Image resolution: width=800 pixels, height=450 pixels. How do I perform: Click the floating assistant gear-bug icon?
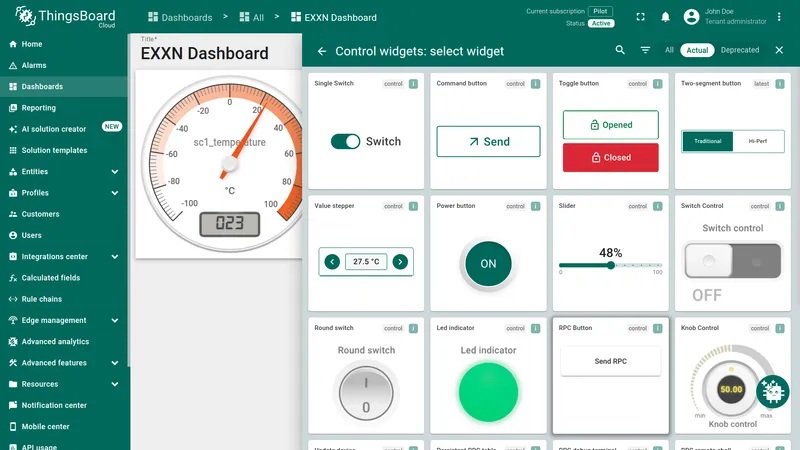click(772, 392)
